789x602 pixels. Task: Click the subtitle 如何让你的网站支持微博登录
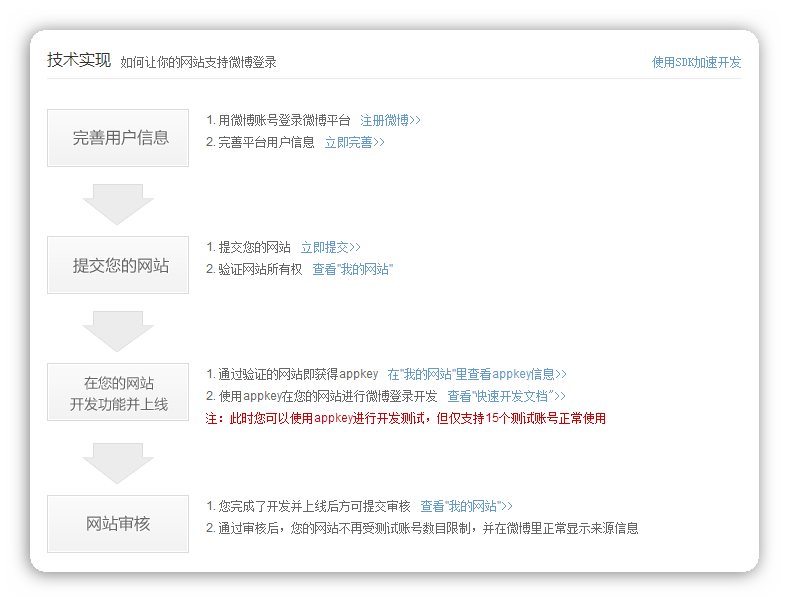(198, 62)
